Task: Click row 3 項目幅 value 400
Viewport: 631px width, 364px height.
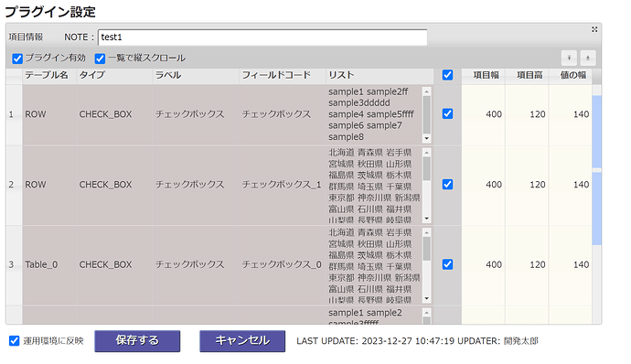Action: click(x=484, y=265)
